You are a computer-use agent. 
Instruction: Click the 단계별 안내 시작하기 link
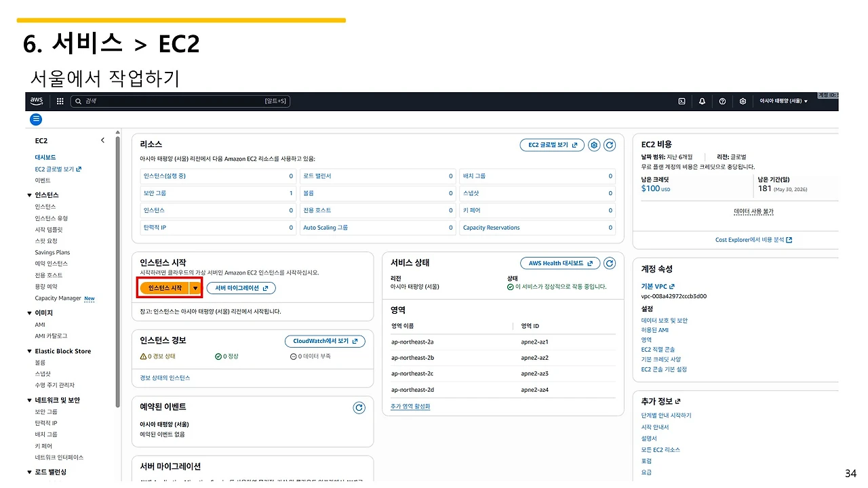667,415
